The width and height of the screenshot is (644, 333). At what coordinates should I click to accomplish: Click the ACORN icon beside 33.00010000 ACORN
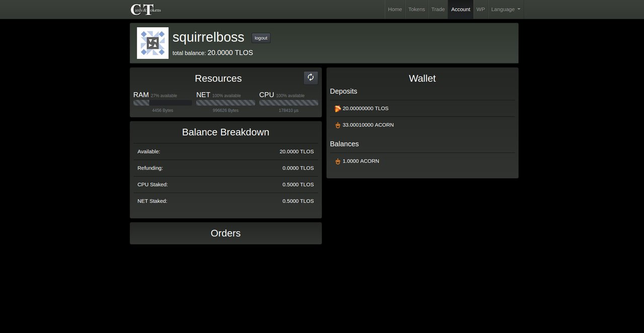click(338, 125)
